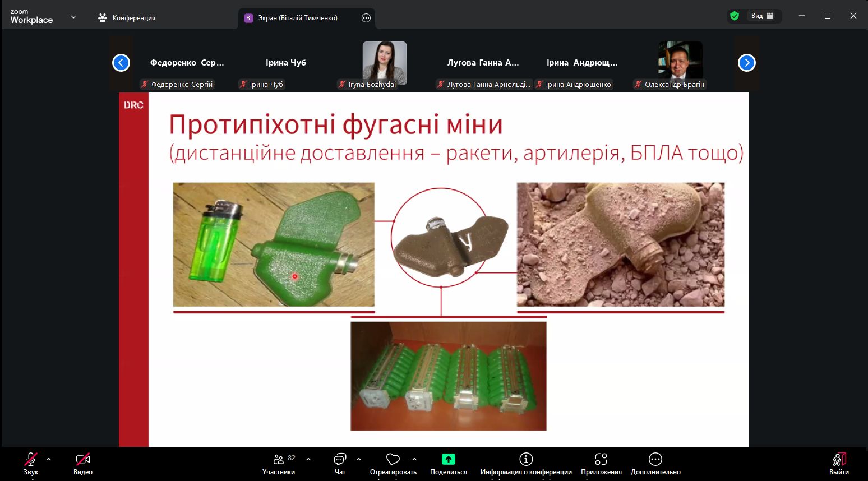The image size is (868, 481).
Task: Unmute microphone with the Звук button
Action: pos(30,460)
